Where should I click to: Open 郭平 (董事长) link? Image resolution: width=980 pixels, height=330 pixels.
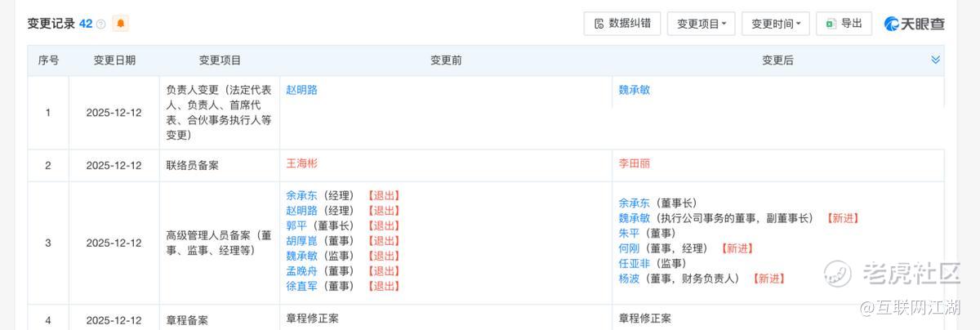coord(296,225)
